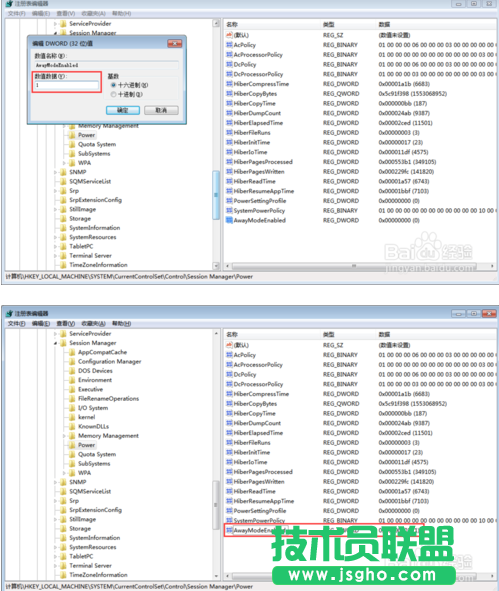Select Quota System key in upper window
The height and width of the screenshot is (591, 499).
pyautogui.click(x=97, y=144)
